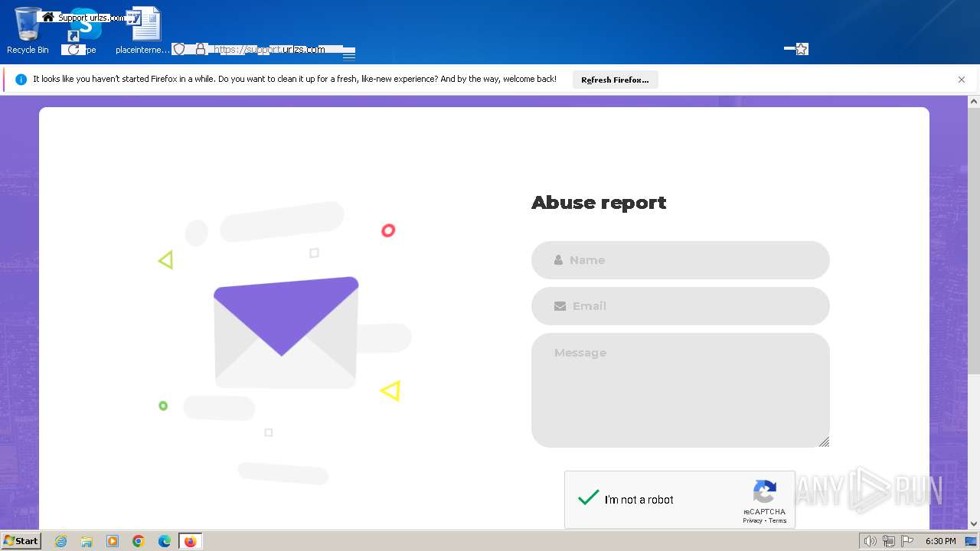Click the page scrollbar down arrow

[x=974, y=524]
